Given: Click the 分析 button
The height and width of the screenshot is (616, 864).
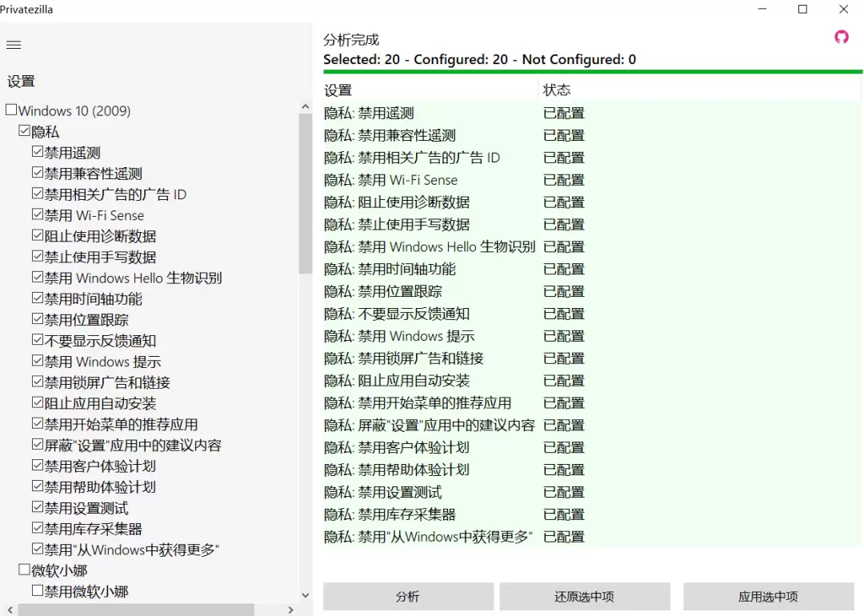Looking at the screenshot, I should [408, 597].
